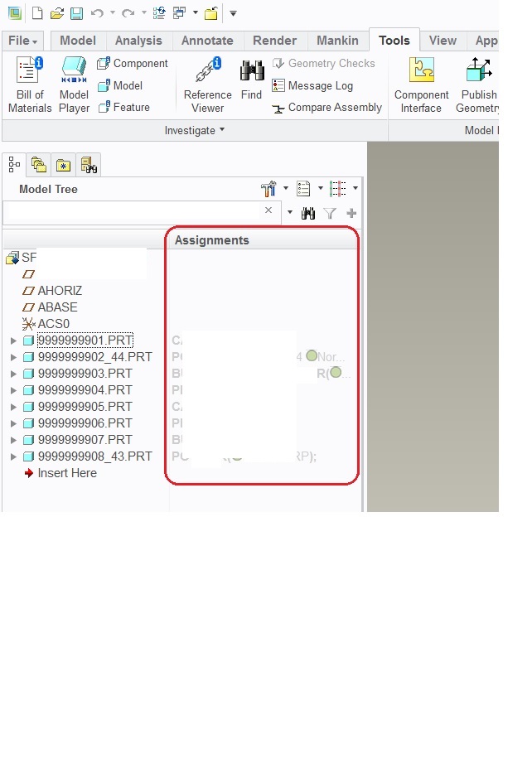The height and width of the screenshot is (768, 532).
Task: Switch to the Annotate ribbon tab
Action: click(x=207, y=41)
